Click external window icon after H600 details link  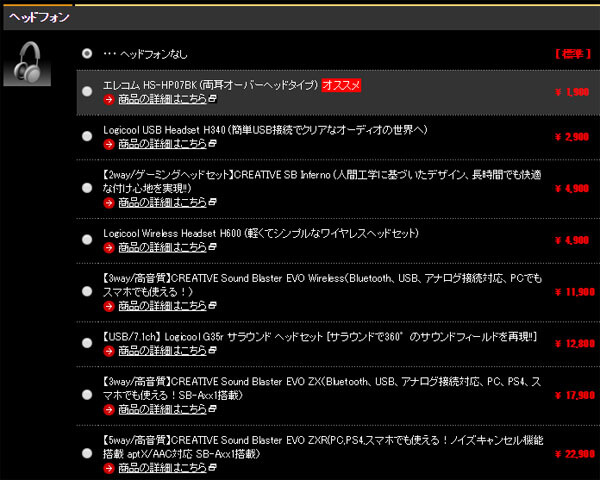coord(212,247)
